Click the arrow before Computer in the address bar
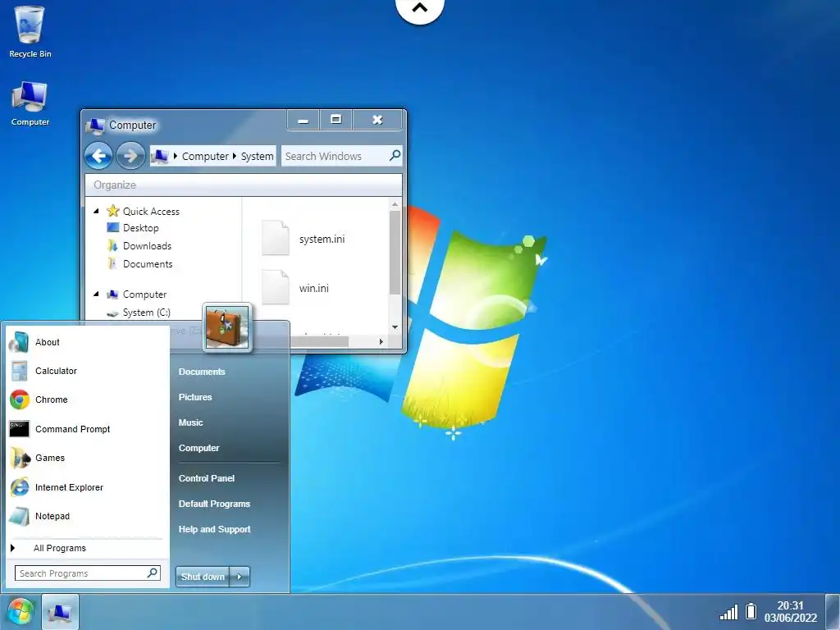The height and width of the screenshot is (630, 840). pos(175,156)
